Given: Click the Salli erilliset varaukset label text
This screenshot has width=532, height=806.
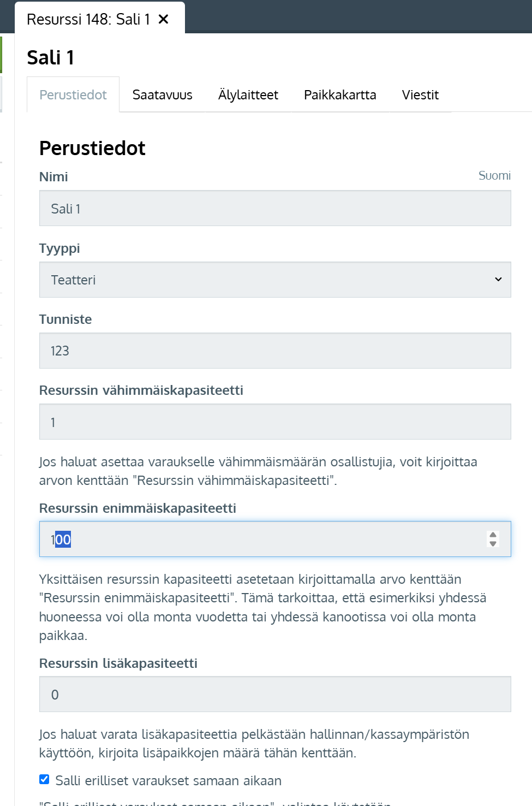Looking at the screenshot, I should pos(168,781).
